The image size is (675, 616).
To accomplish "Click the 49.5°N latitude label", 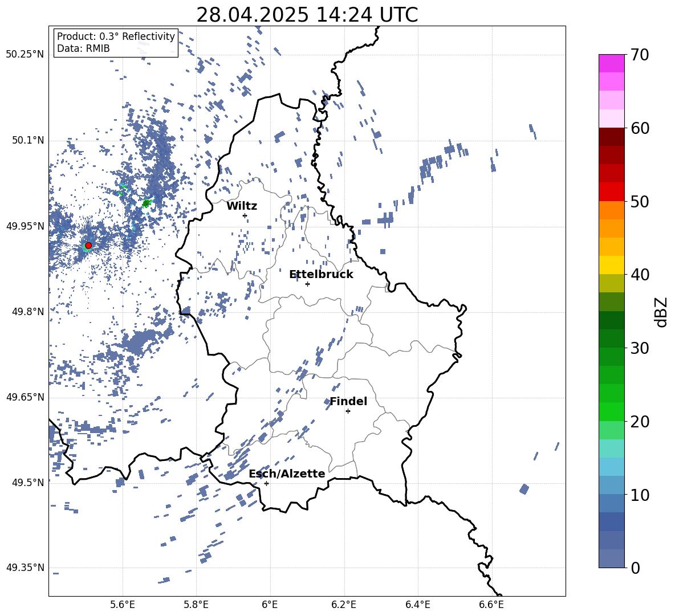I will click(x=27, y=483).
